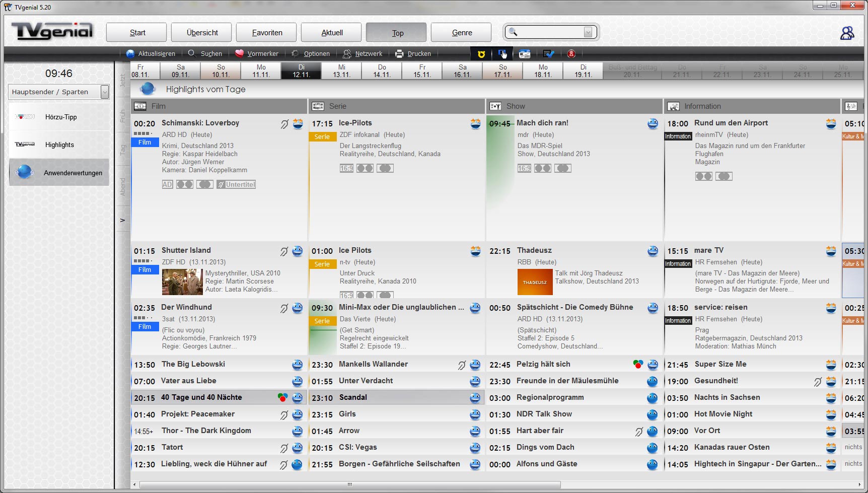Open the Favoriten tab
Viewport: 868px width, 493px height.
coord(266,32)
